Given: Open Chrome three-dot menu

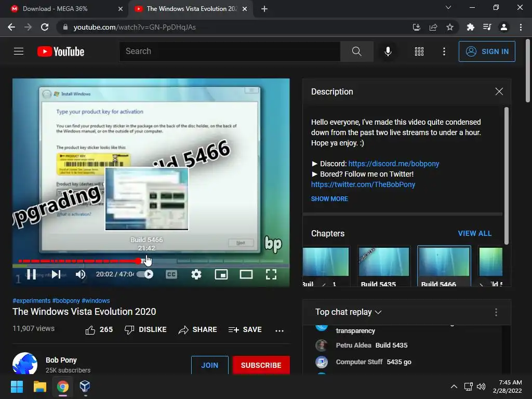Looking at the screenshot, I should click(x=521, y=27).
